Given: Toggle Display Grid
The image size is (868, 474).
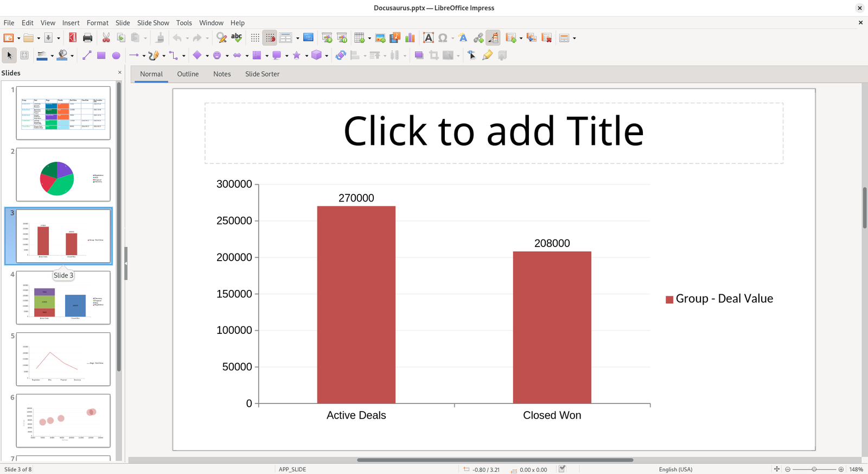Looking at the screenshot, I should (x=255, y=37).
